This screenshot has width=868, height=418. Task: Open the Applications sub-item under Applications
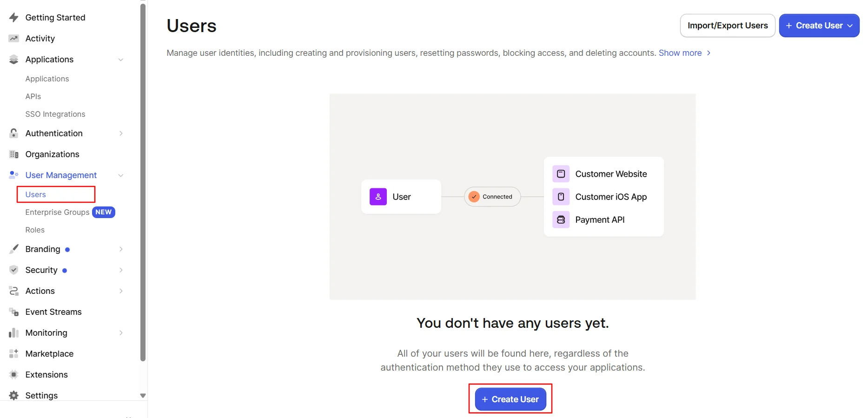pyautogui.click(x=47, y=79)
